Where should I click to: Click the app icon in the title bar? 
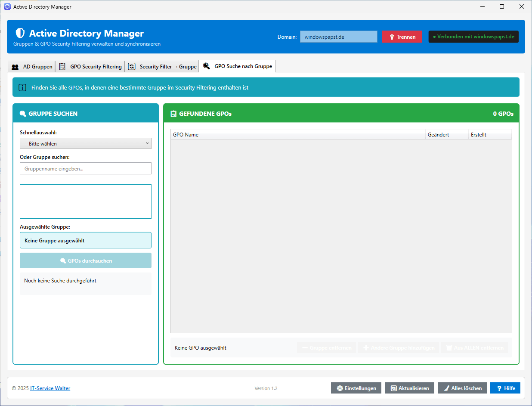pyautogui.click(x=7, y=6)
